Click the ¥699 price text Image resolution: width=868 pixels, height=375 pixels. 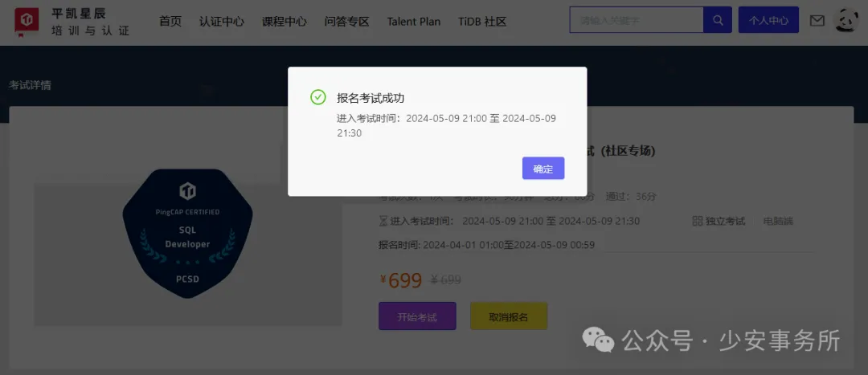[x=401, y=280]
